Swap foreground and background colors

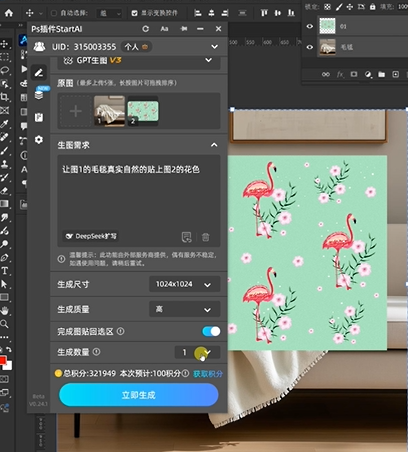pos(9,349)
